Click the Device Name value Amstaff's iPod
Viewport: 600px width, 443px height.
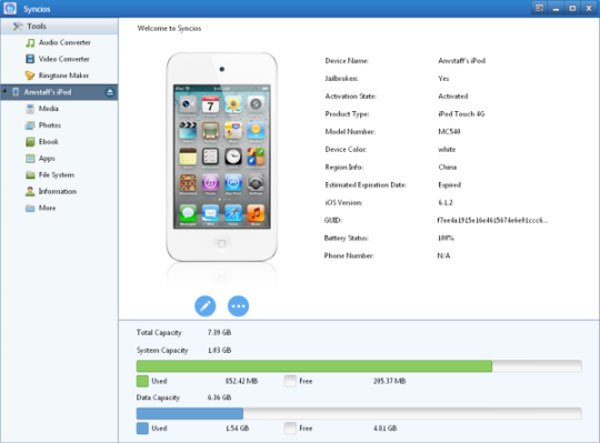click(461, 60)
